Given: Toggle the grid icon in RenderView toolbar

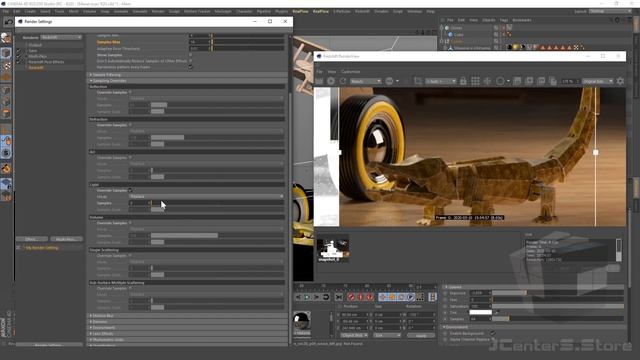Looking at the screenshot, I should tap(475, 81).
